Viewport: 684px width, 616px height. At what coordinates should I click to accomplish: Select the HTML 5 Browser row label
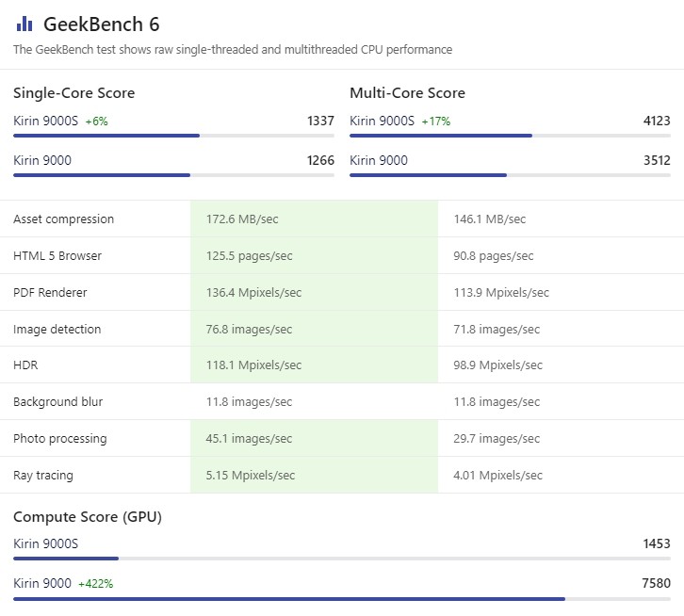(x=57, y=256)
